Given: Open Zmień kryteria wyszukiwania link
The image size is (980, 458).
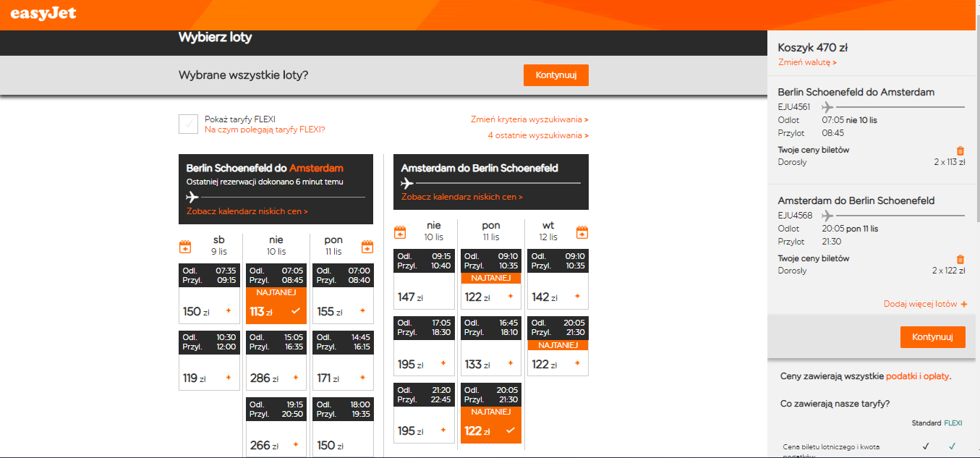Looking at the screenshot, I should pos(529,119).
